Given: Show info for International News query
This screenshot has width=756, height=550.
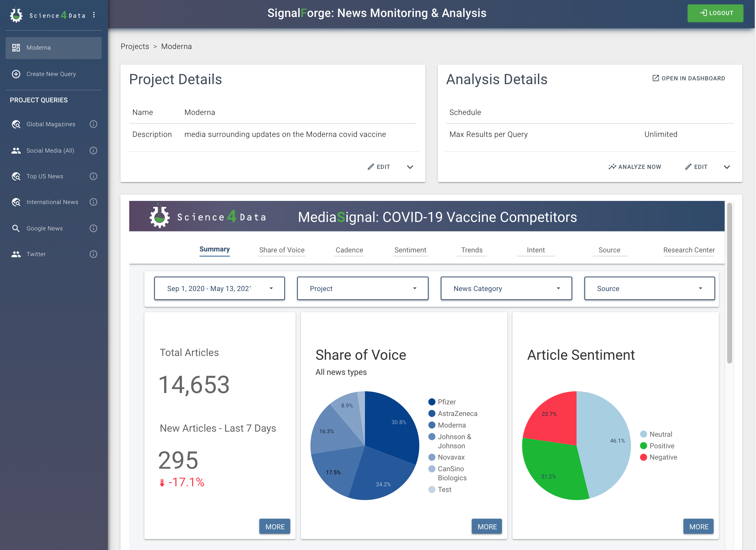Looking at the screenshot, I should click(94, 202).
